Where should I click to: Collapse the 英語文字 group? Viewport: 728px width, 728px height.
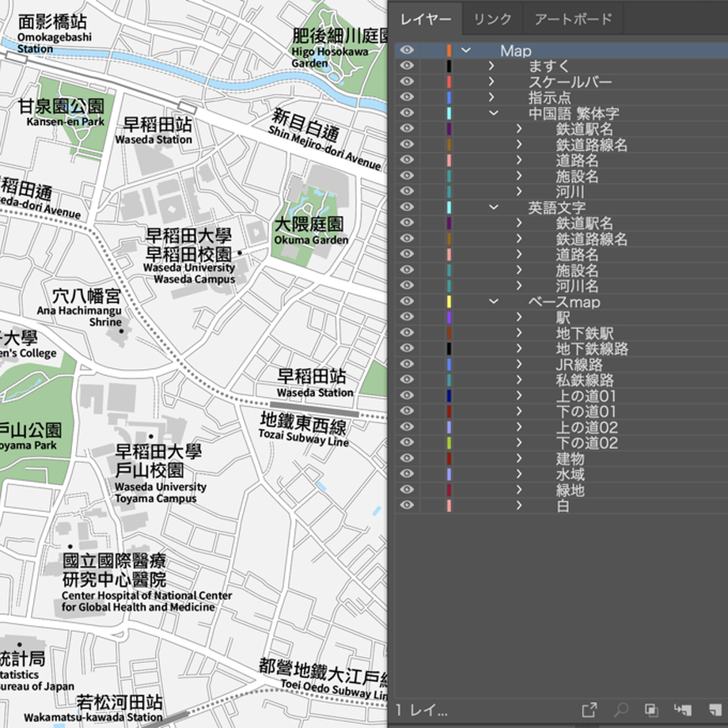pyautogui.click(x=494, y=207)
